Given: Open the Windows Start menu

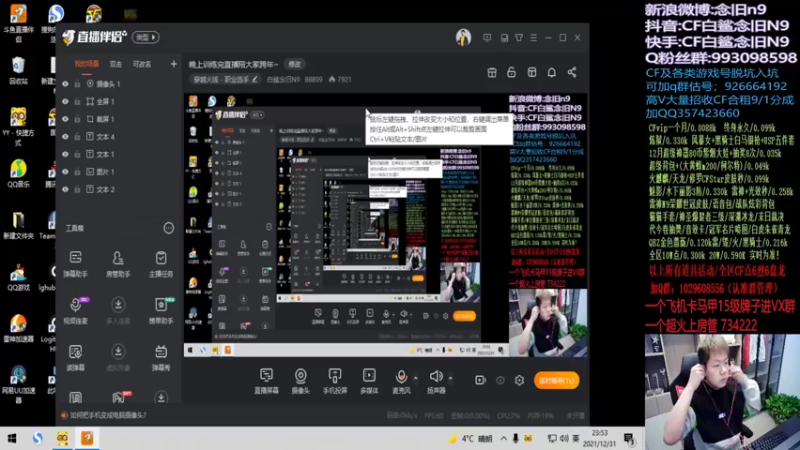Looking at the screenshot, I should [x=12, y=438].
